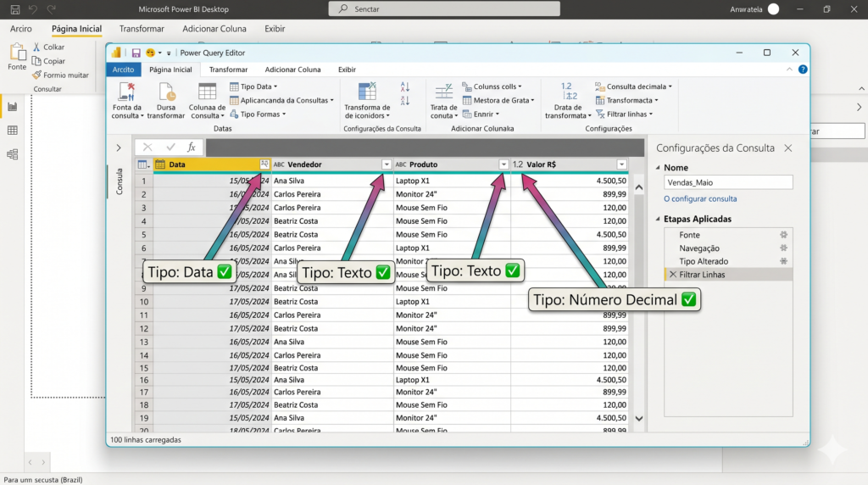Click the fx function icon
The width and height of the screenshot is (868, 485).
click(x=191, y=147)
